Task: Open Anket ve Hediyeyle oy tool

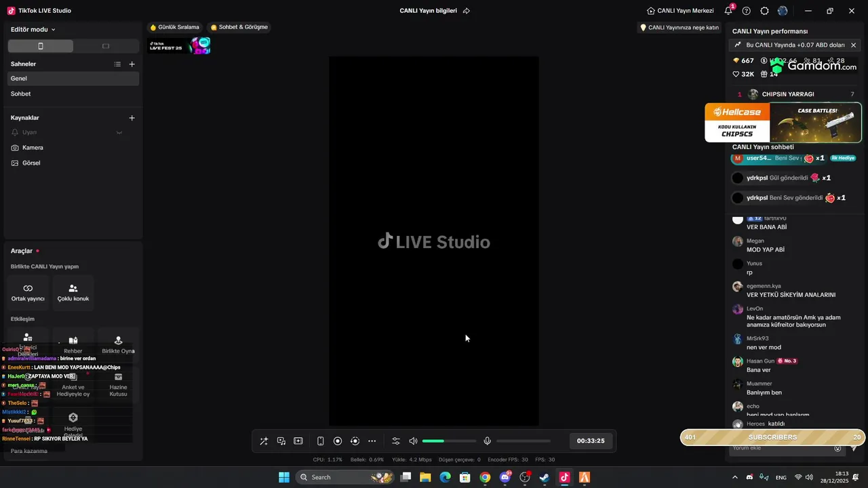Action: pyautogui.click(x=73, y=385)
